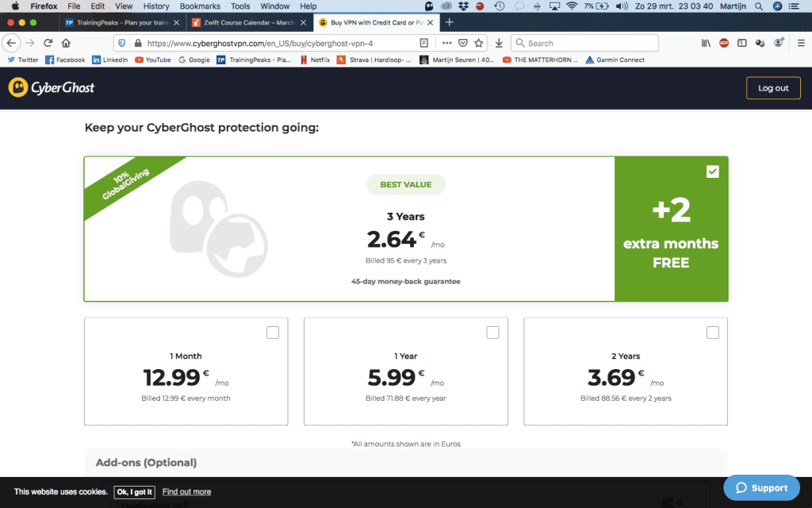Screen dimensions: 812x508
Task: Open the volume control in menu bar
Action: pos(622,6)
